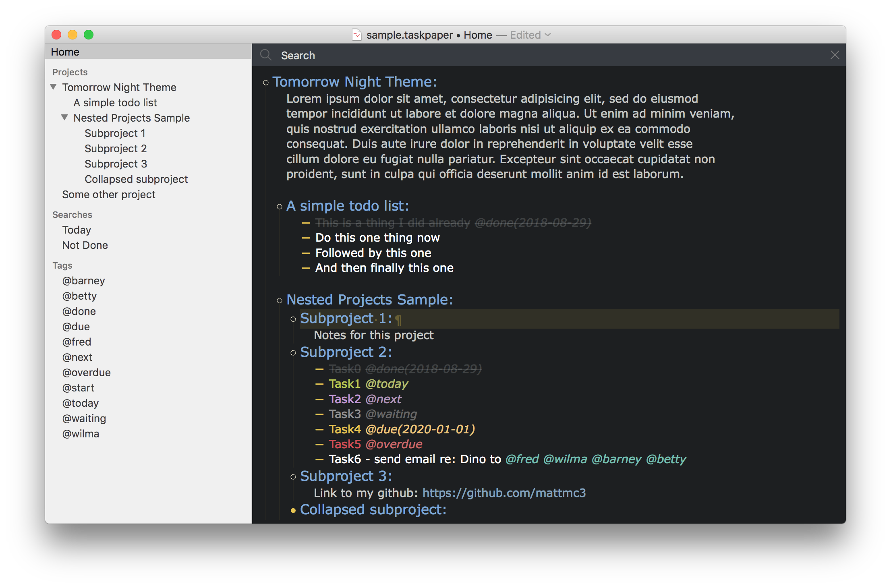Click the bullet handle of Subproject 3

click(293, 477)
